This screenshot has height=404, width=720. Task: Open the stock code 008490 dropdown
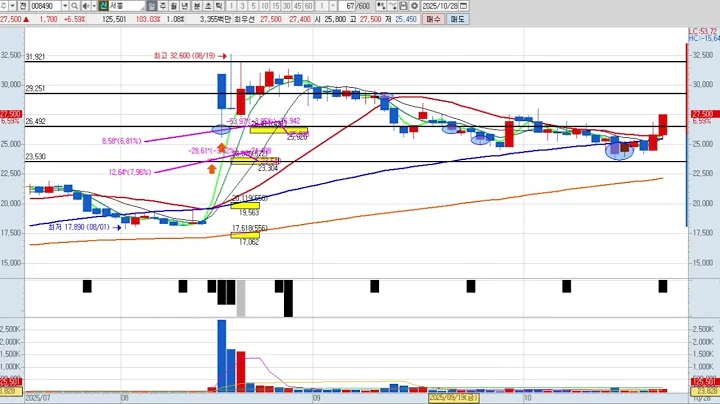click(65, 6)
